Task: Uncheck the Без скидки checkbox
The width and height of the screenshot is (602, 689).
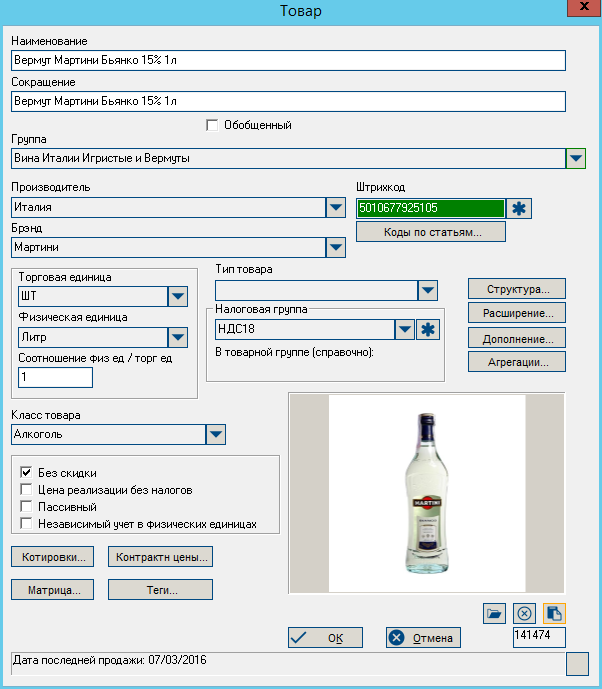Action: coord(26,472)
